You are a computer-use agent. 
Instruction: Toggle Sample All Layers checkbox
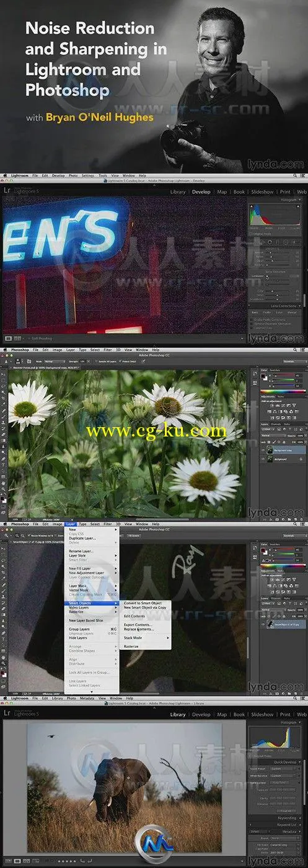pos(96,361)
